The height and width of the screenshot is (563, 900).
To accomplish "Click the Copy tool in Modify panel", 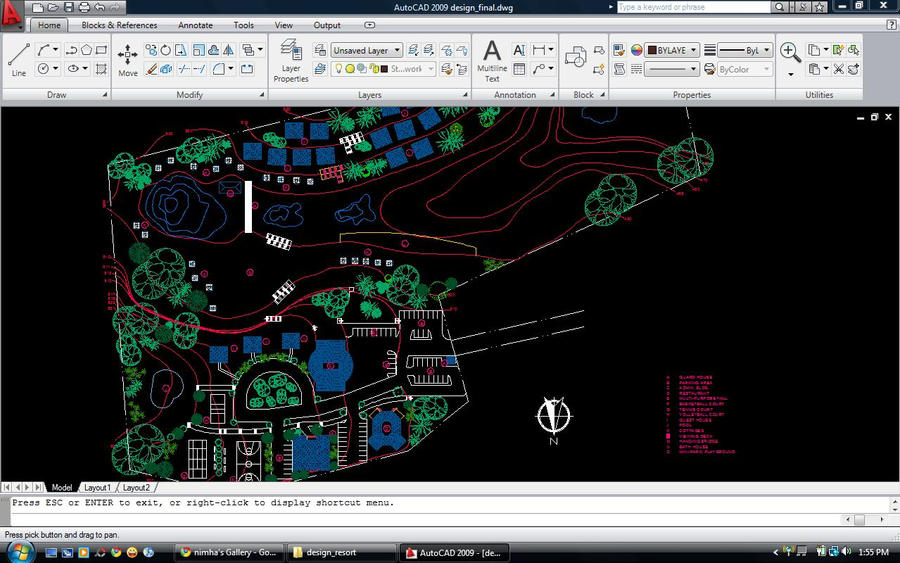I will (150, 50).
